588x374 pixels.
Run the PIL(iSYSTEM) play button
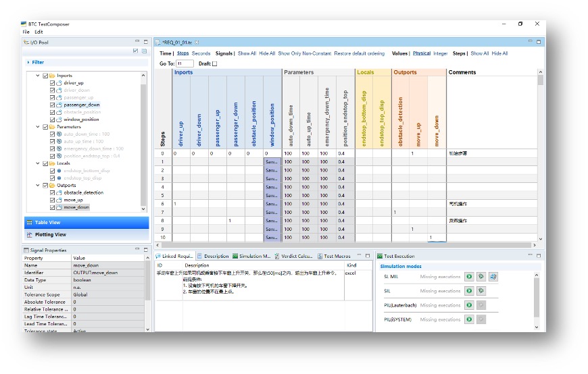469,319
